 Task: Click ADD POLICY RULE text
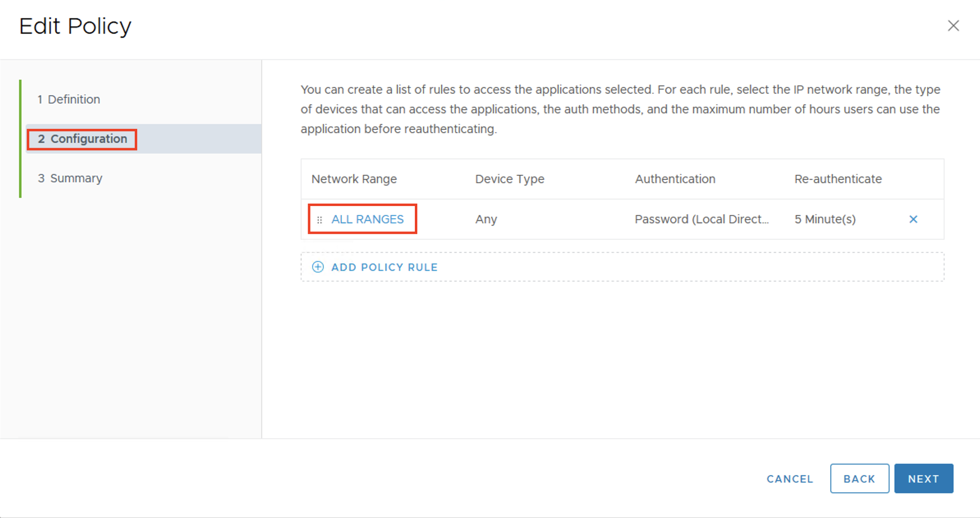click(x=384, y=267)
